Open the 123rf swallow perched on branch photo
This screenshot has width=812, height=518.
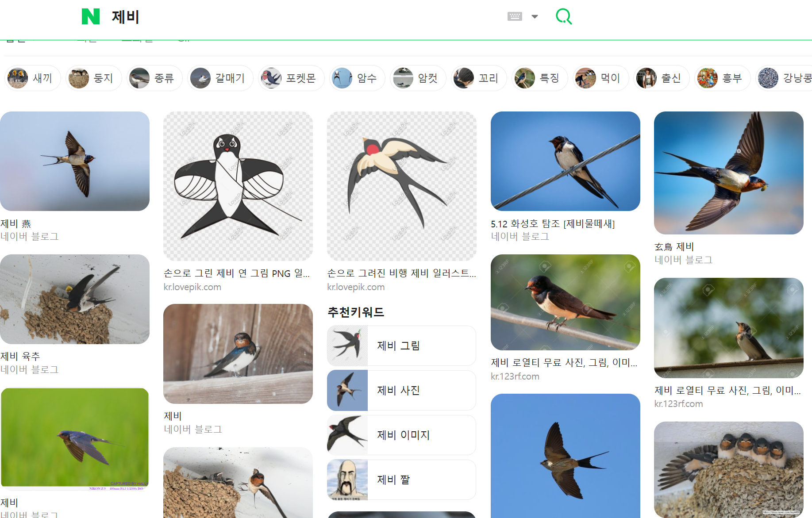[x=566, y=302]
